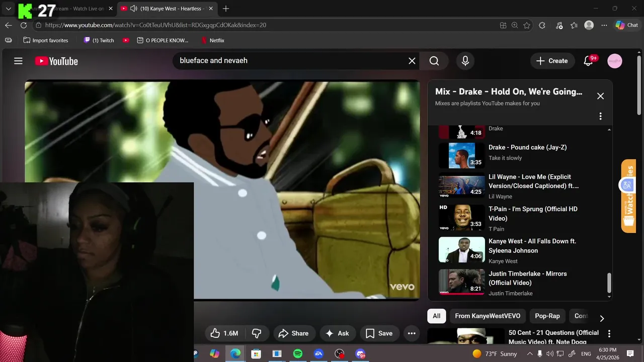
Task: Click 50 Cent - 21 Questions title
Action: coord(553,337)
